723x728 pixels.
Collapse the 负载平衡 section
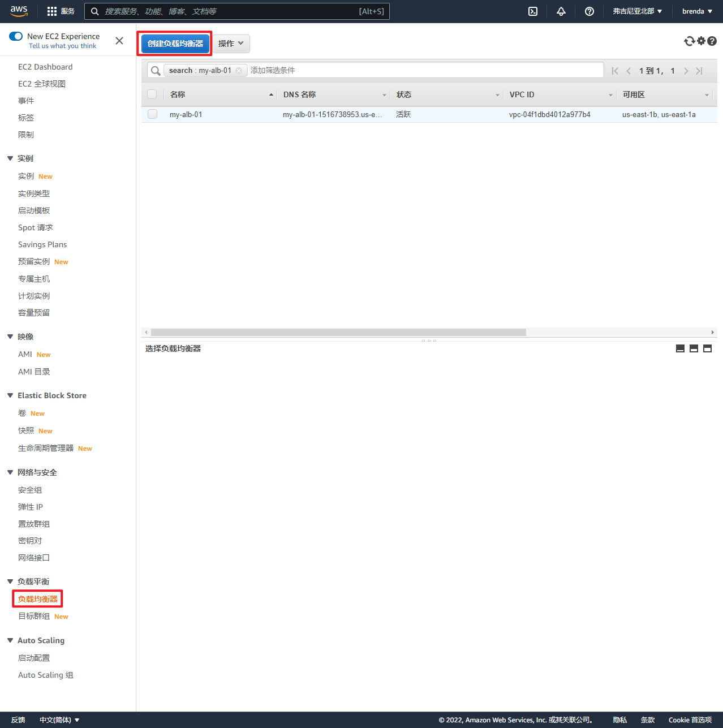(10, 581)
